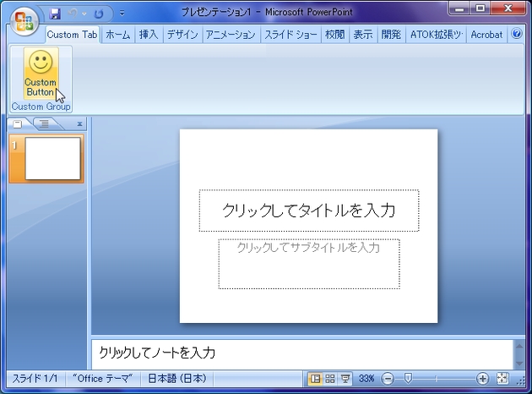Image resolution: width=532 pixels, height=394 pixels.
Task: Open the 挿入 ribbon tab
Action: pyautogui.click(x=149, y=35)
